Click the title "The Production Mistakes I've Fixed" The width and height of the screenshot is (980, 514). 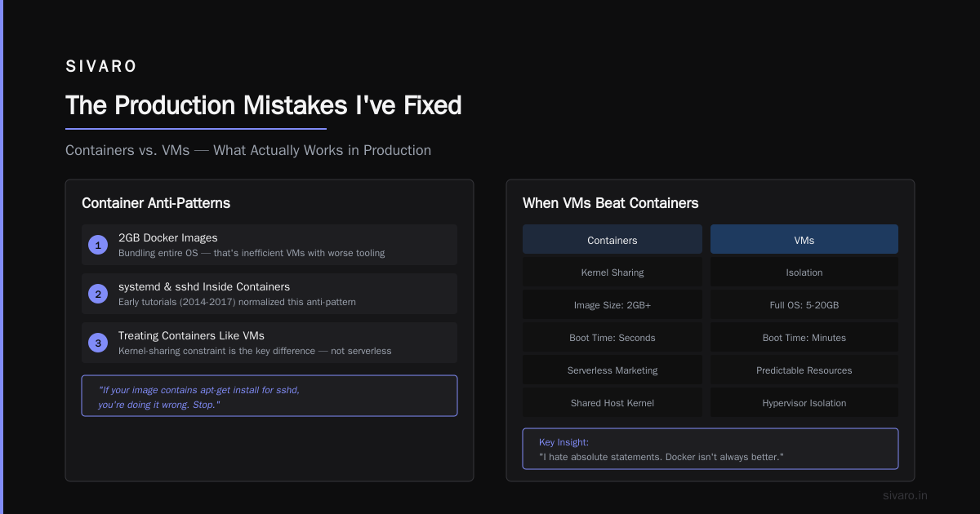click(x=263, y=105)
